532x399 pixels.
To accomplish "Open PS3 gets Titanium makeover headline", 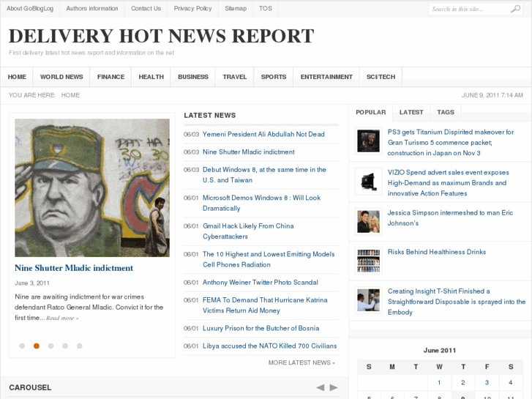I will [451, 142].
